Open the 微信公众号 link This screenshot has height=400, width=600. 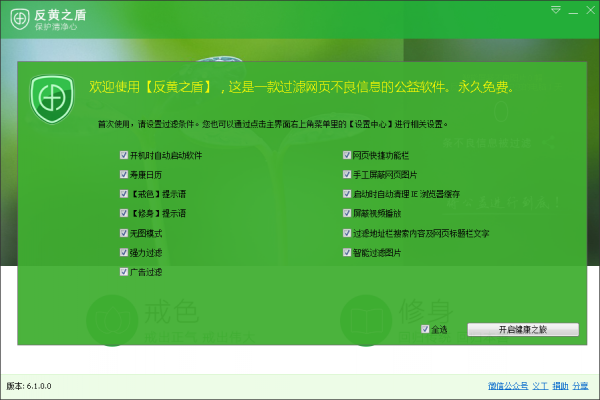(508, 386)
